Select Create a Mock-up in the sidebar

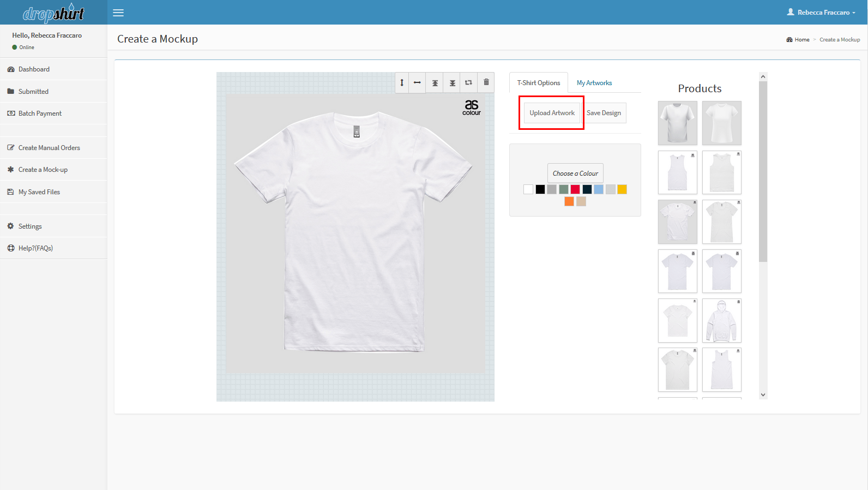(53, 170)
